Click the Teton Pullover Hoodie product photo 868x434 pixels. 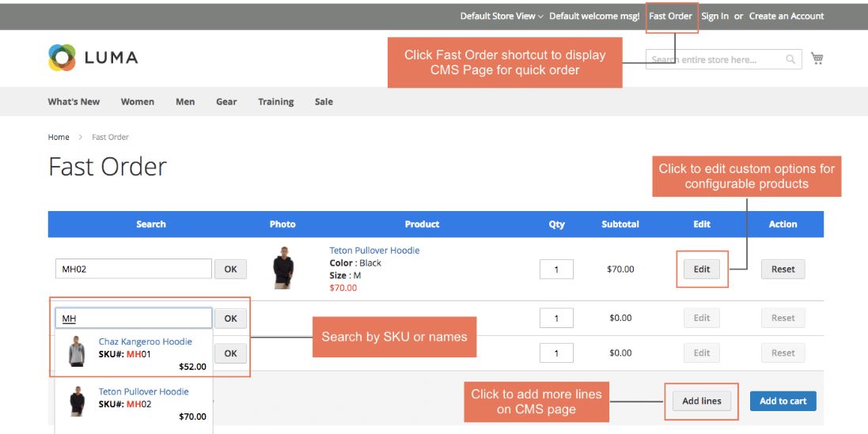click(x=282, y=268)
